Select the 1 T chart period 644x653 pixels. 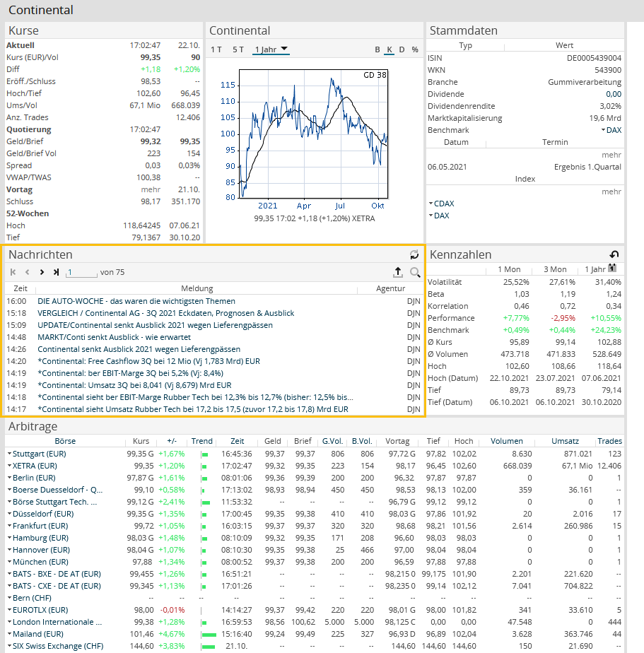pyautogui.click(x=216, y=49)
